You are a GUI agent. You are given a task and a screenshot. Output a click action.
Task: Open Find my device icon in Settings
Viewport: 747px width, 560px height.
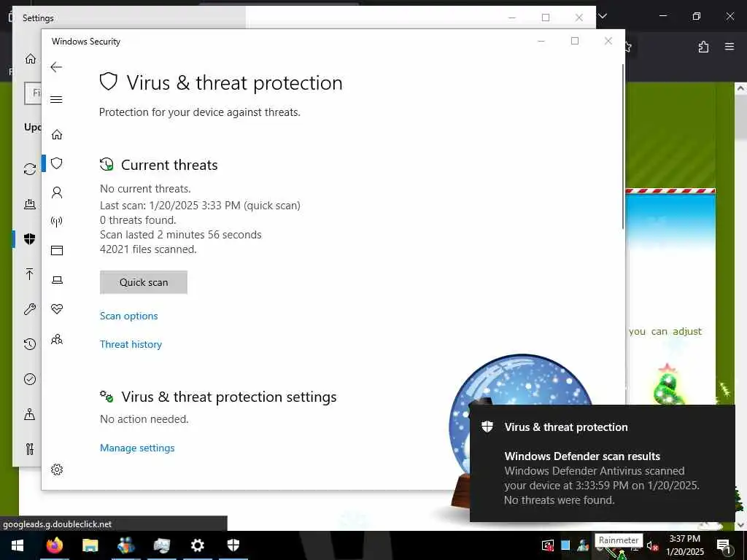(x=29, y=414)
